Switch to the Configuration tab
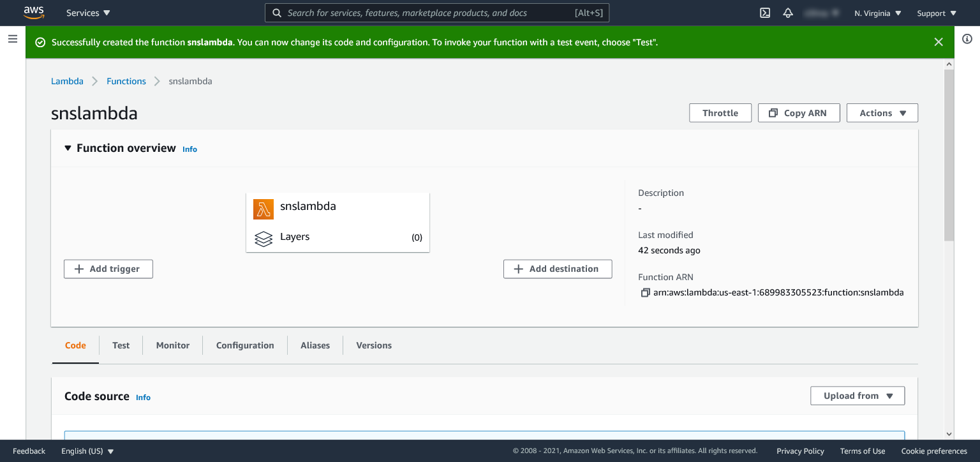Screen dimensions: 980x462 pyautogui.click(x=245, y=345)
